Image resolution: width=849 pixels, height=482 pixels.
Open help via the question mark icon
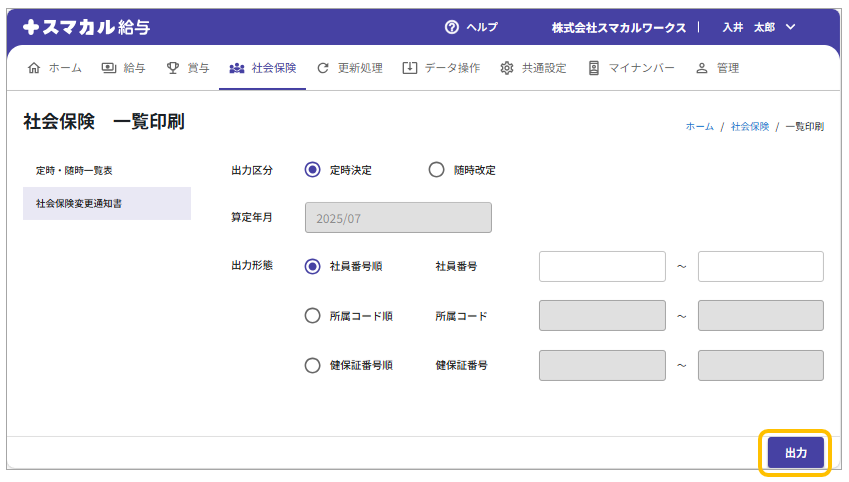[x=452, y=27]
